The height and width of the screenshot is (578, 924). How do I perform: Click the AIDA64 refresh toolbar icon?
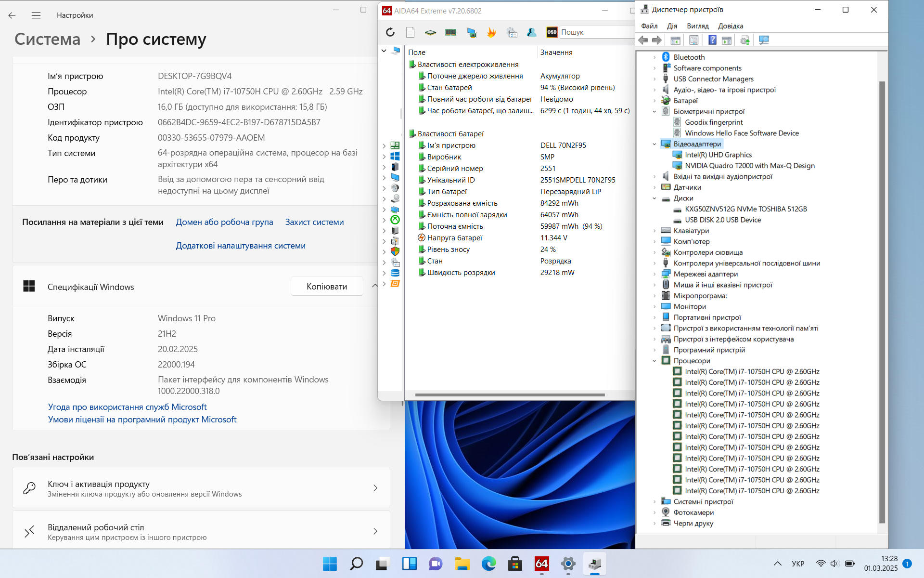(390, 32)
